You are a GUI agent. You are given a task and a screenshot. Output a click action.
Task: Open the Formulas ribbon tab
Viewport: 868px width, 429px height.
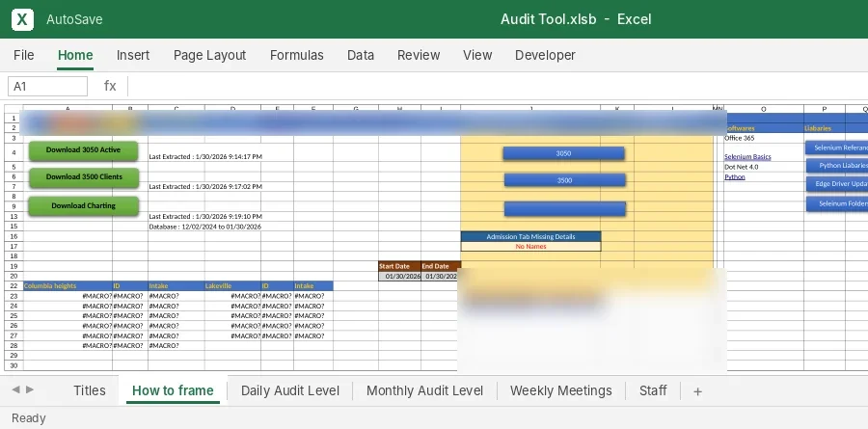[x=297, y=55]
